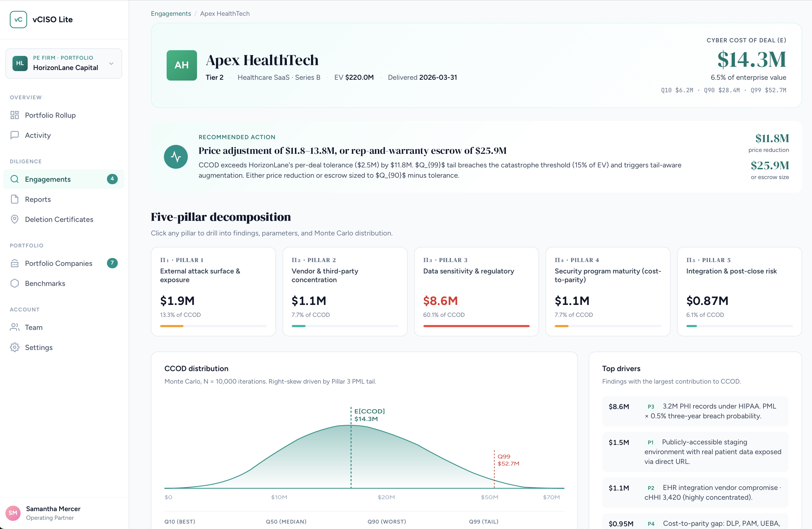Click the SM user avatar
Screen dimensions: 812x529
(x=13, y=513)
